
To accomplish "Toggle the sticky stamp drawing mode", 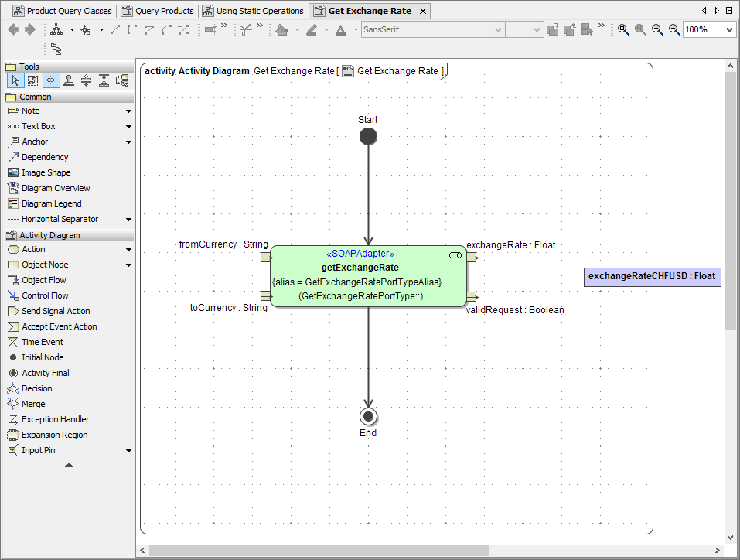I will coord(68,80).
